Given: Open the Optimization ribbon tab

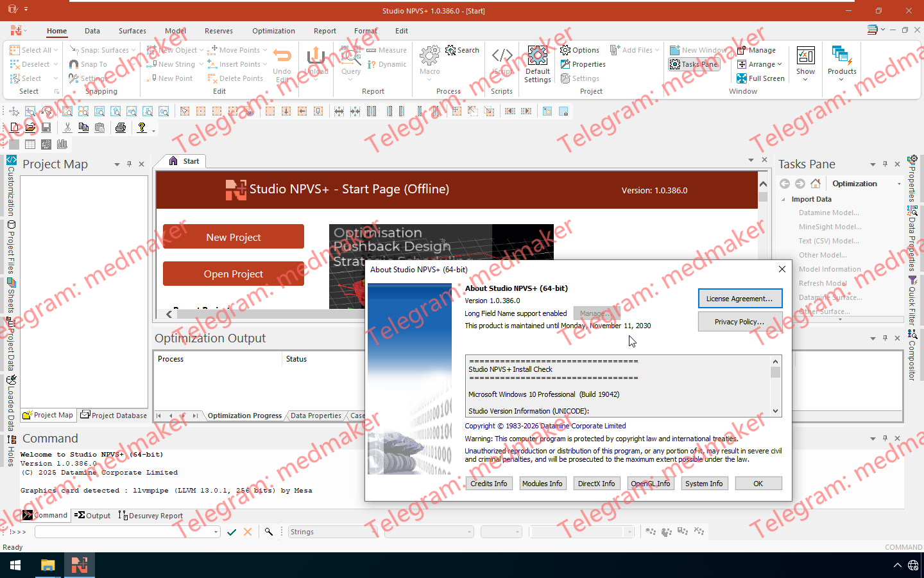Looking at the screenshot, I should click(273, 31).
